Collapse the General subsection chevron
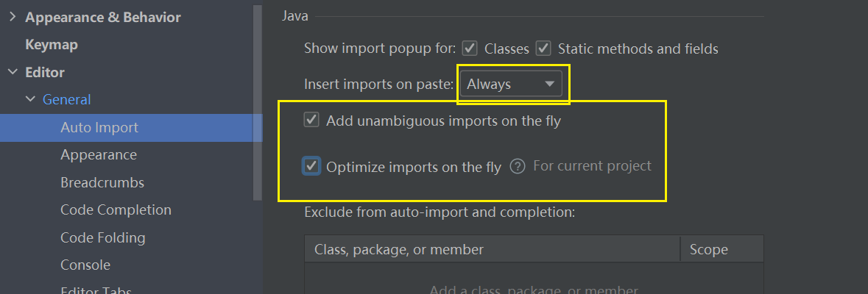The image size is (868, 294). (30, 99)
